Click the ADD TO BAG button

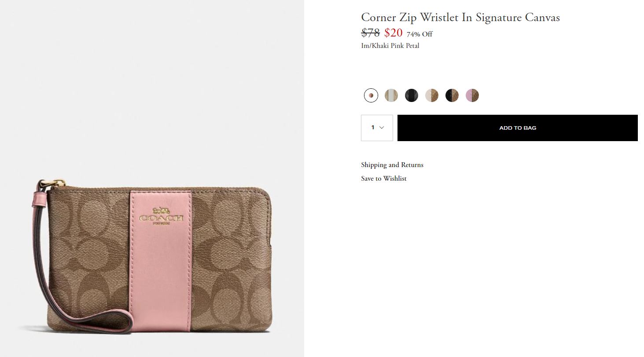pyautogui.click(x=517, y=127)
